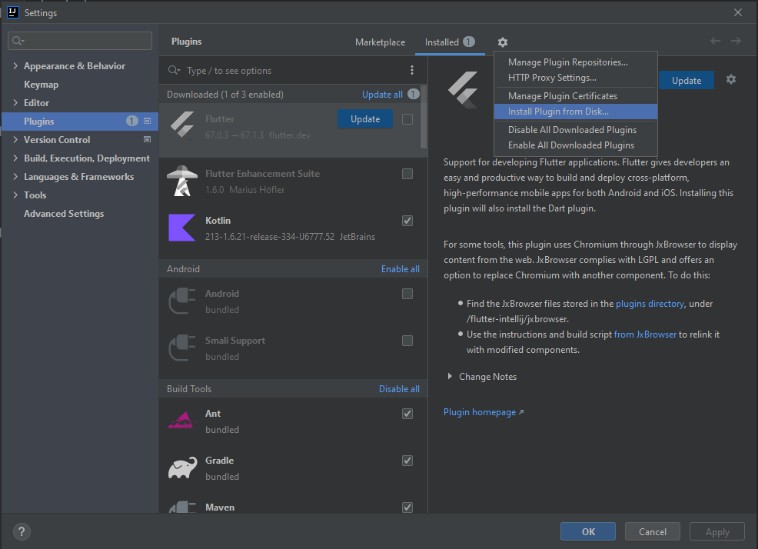Click the Kotlin plugin logo
This screenshot has width=758, height=549.
tap(182, 228)
